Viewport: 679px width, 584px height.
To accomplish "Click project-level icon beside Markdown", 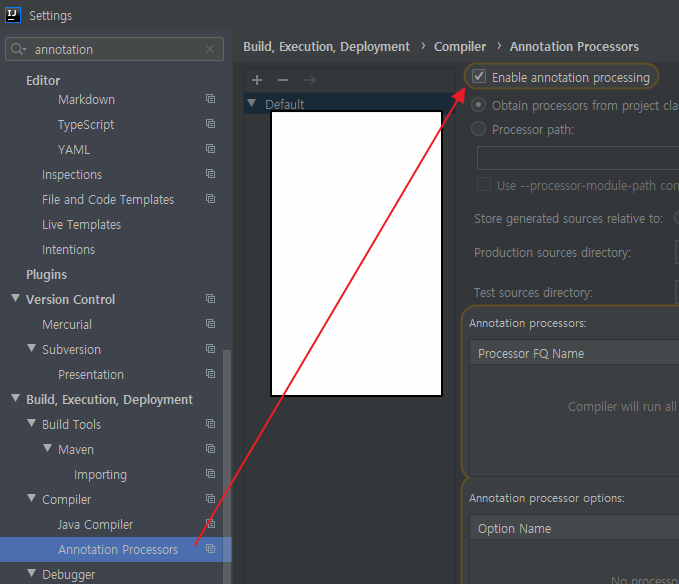I will (x=210, y=99).
